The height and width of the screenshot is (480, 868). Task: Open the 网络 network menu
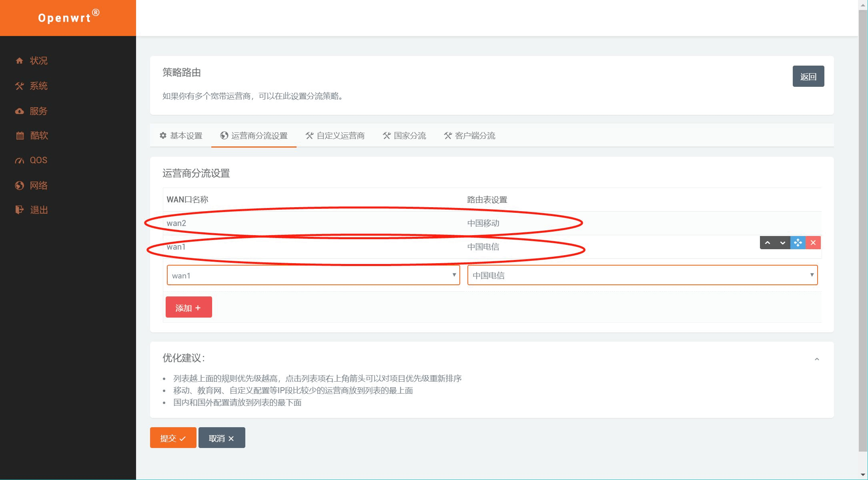38,186
